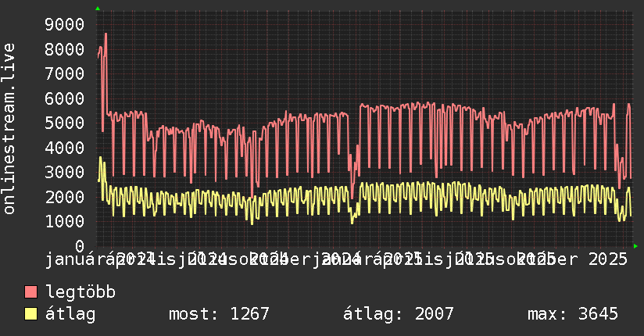Click the 0 y-axis label
The width and height of the screenshot is (644, 336).
(80, 246)
